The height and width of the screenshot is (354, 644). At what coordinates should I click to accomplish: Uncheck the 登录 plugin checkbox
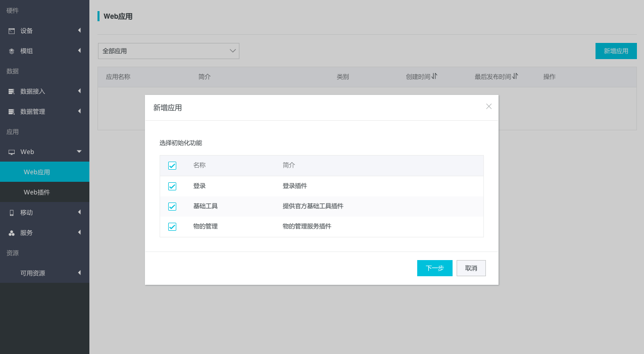(x=172, y=186)
